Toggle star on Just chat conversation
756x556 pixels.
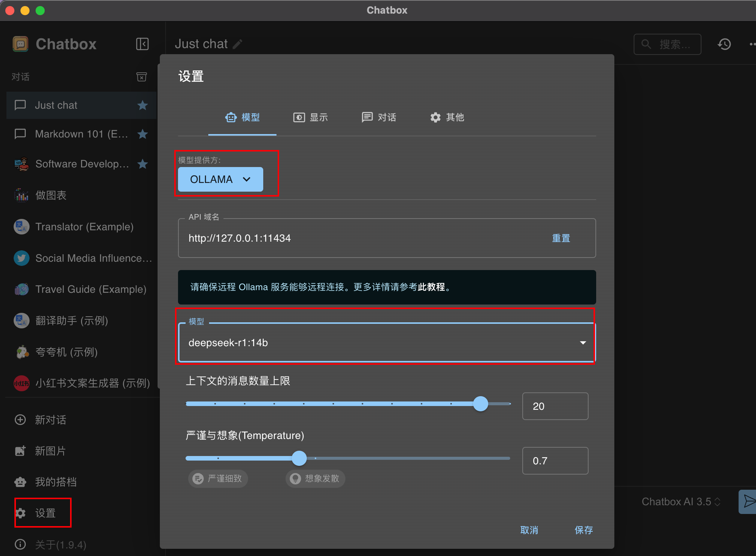click(x=142, y=105)
